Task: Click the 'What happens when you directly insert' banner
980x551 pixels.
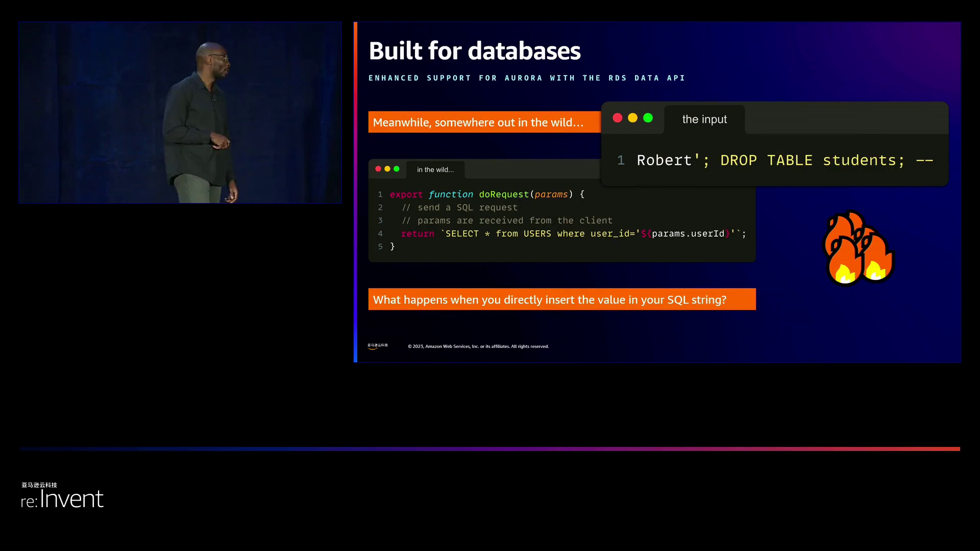Action: coord(561,299)
